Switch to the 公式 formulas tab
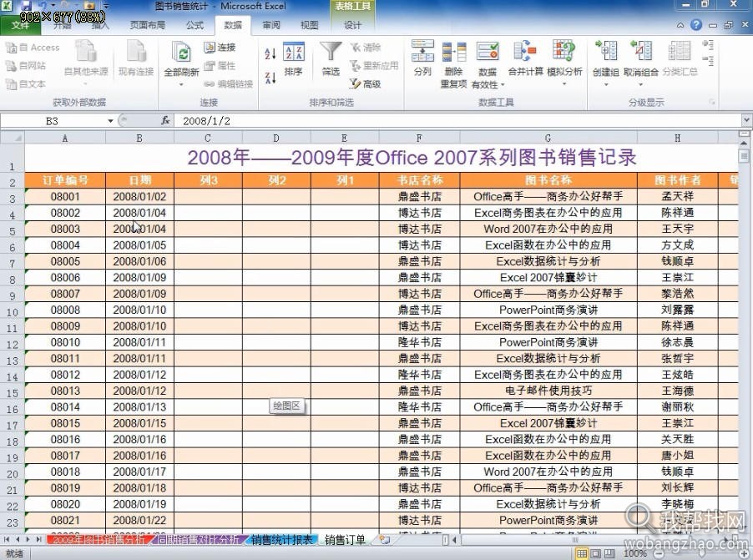This screenshot has height=560, width=753. (195, 25)
